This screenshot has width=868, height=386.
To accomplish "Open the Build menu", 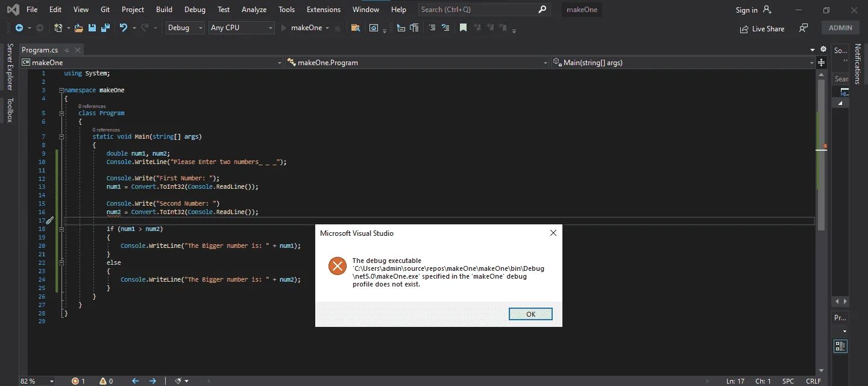I will click(x=164, y=10).
